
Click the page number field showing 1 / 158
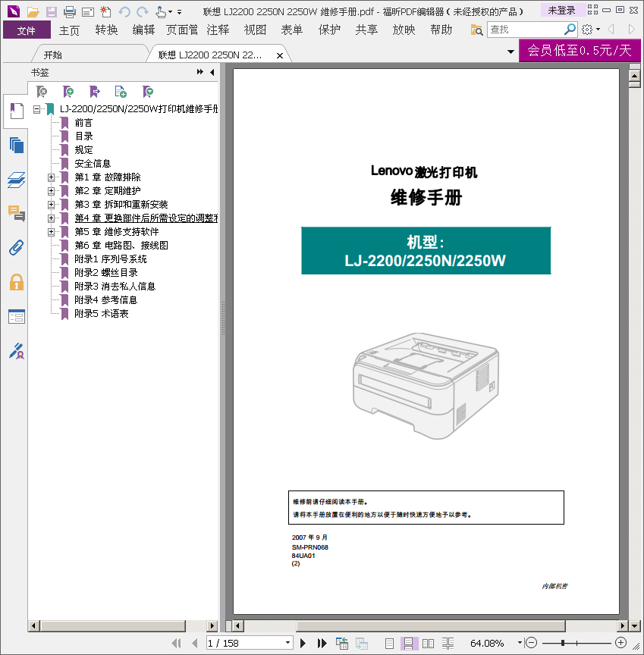coord(245,644)
